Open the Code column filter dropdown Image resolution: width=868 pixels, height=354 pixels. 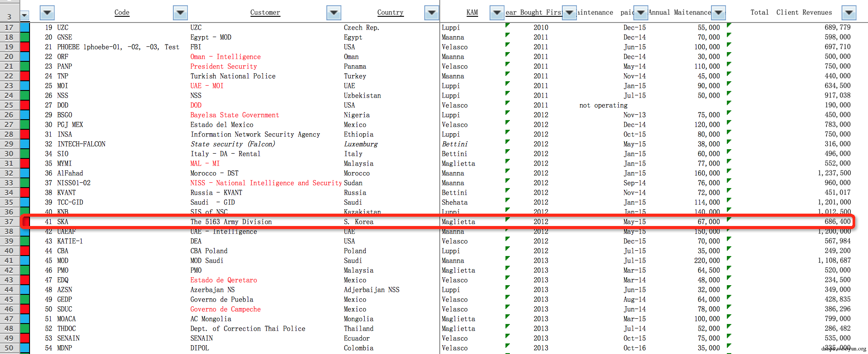click(x=180, y=13)
